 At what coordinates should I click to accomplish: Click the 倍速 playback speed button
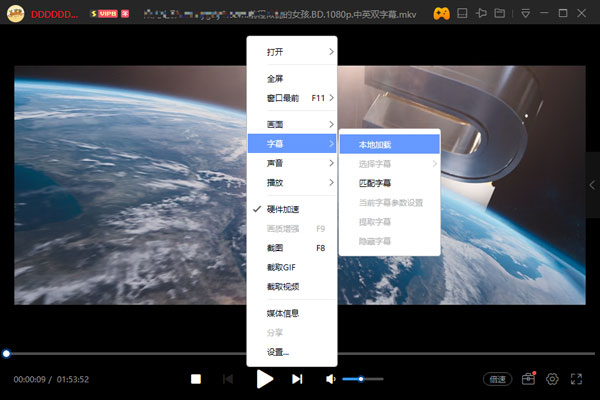(497, 379)
